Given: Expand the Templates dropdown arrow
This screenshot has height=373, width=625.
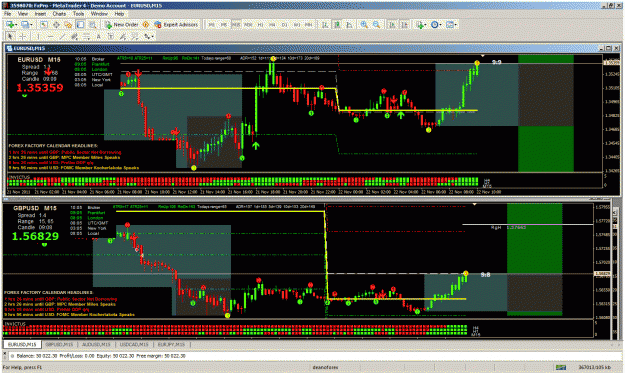Looking at the screenshot, I should pyautogui.click(x=456, y=25).
